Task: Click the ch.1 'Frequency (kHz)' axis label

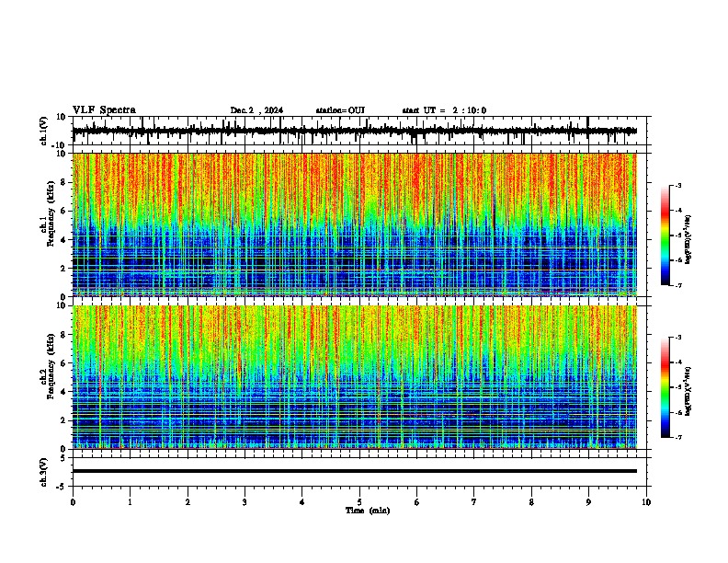Action: click(51, 214)
